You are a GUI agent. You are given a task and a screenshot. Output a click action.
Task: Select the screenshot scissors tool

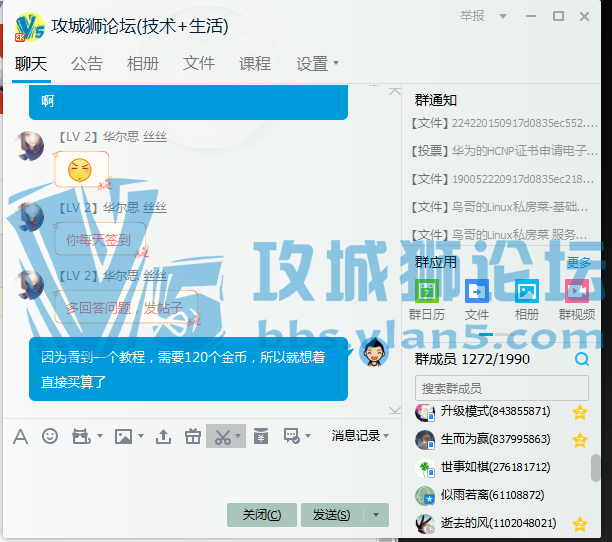point(222,436)
